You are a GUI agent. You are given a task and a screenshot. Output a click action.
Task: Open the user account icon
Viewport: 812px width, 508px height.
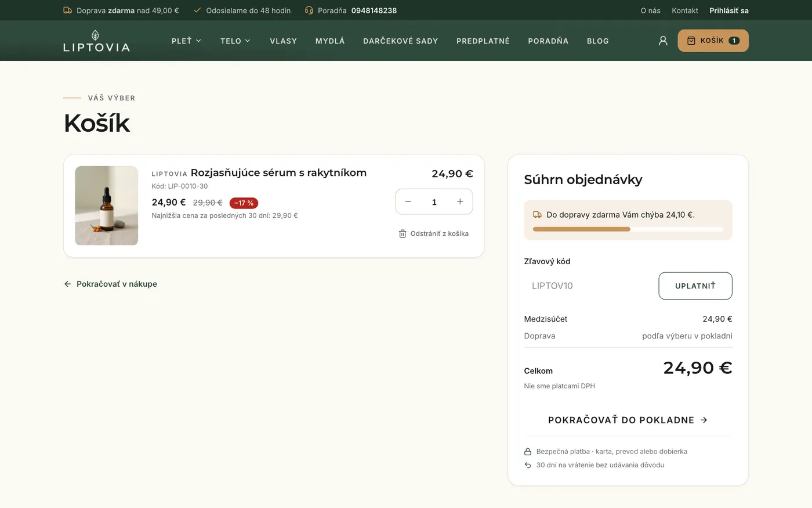click(x=663, y=41)
